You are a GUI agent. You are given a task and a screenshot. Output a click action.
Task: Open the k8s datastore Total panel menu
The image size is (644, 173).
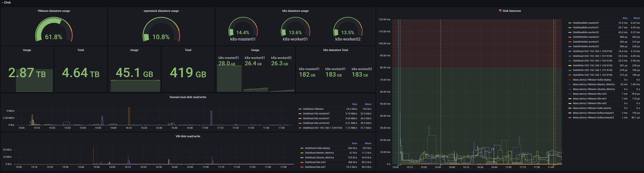pyautogui.click(x=335, y=50)
